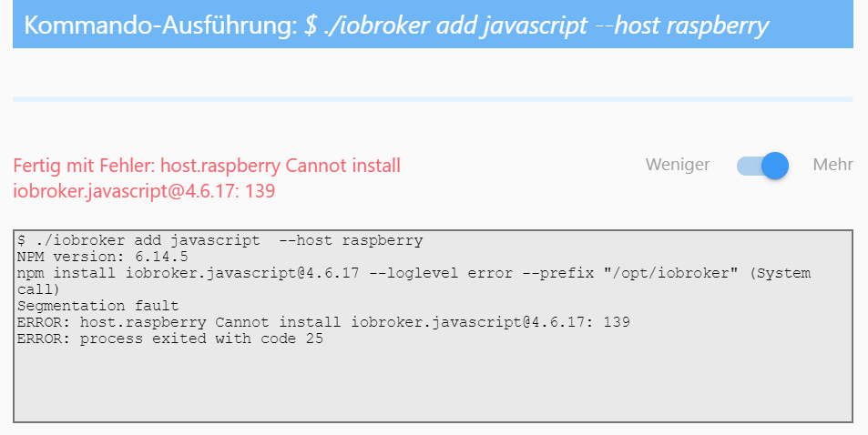Click the red "iobroker.javascript@4.6.17: 139" text
The height and width of the screenshot is (435, 868).
(144, 191)
